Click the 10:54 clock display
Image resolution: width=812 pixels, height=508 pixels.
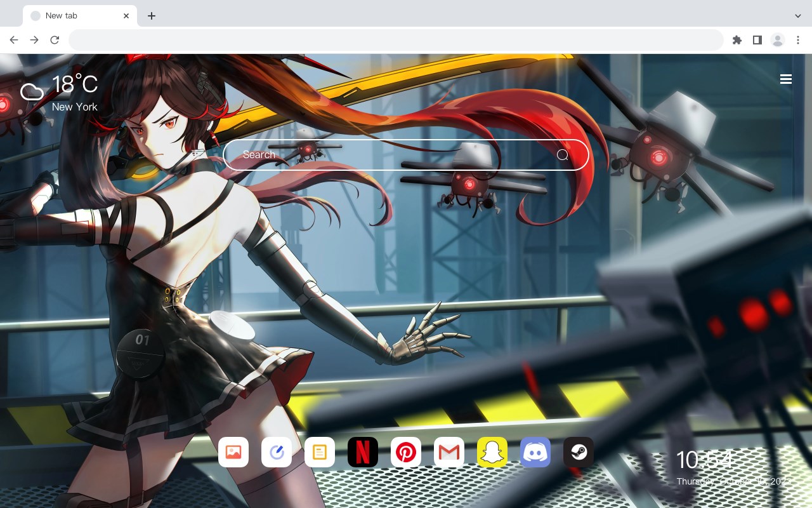[x=704, y=460]
